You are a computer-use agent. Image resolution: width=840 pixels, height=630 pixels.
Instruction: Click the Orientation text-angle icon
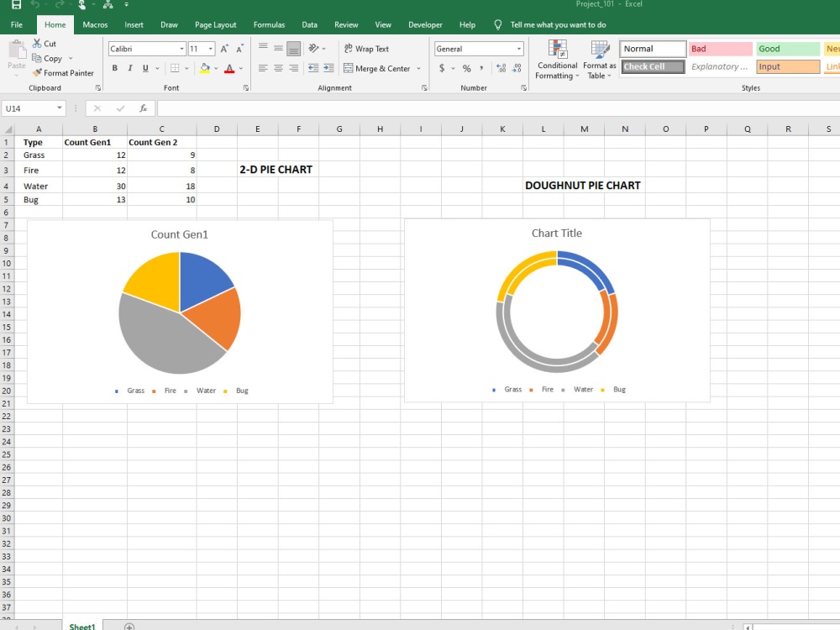[314, 48]
